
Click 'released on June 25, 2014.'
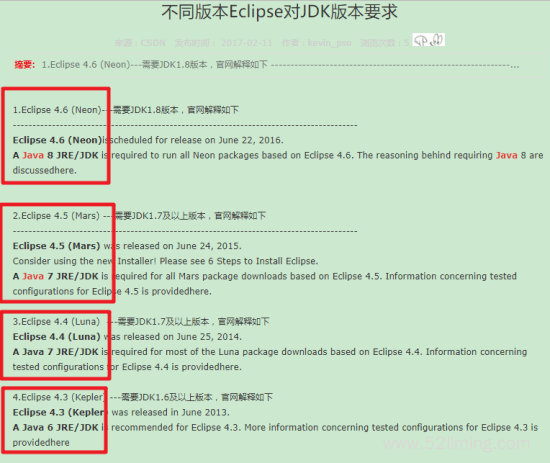pyautogui.click(x=182, y=336)
